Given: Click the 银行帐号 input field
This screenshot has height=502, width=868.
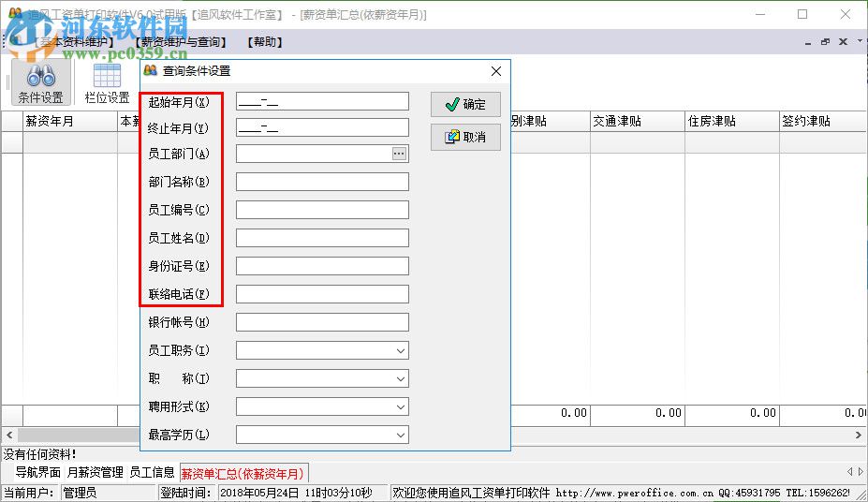Looking at the screenshot, I should coord(322,322).
